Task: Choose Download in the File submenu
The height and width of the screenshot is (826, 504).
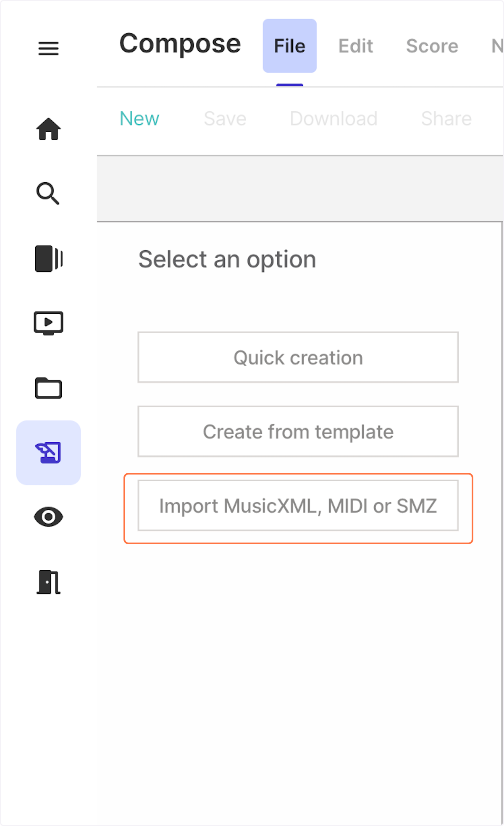Action: pos(333,119)
